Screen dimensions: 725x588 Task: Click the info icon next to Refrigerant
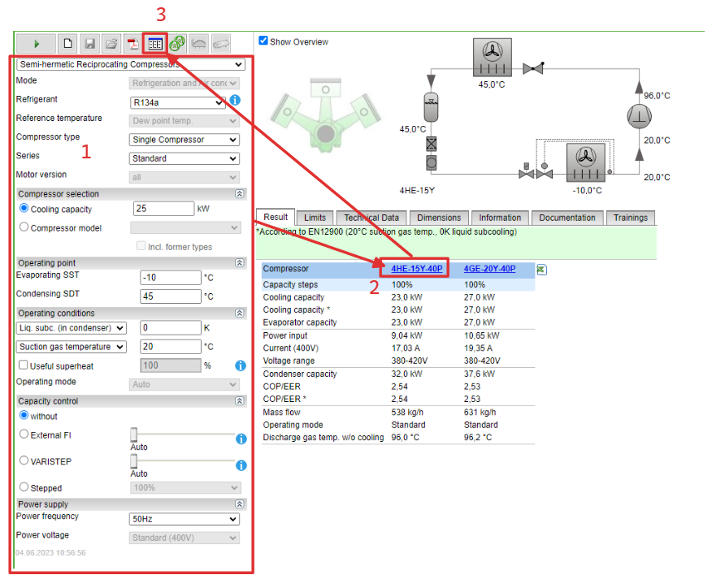pyautogui.click(x=234, y=100)
